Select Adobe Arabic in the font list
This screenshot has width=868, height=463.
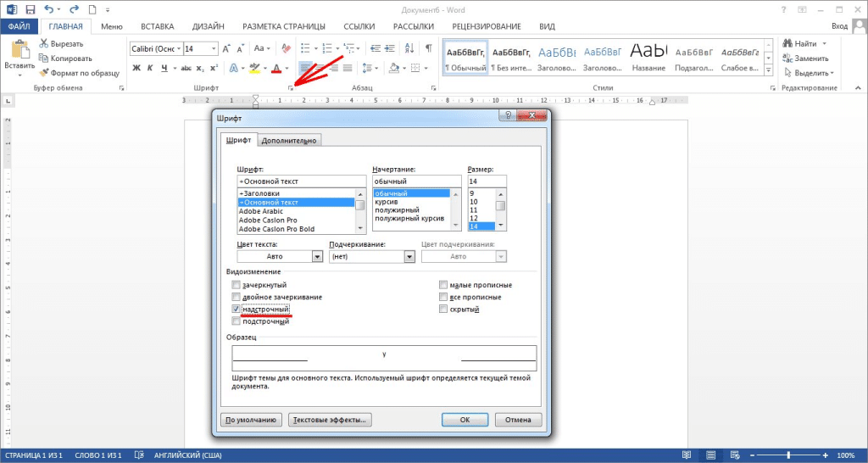pyautogui.click(x=261, y=211)
